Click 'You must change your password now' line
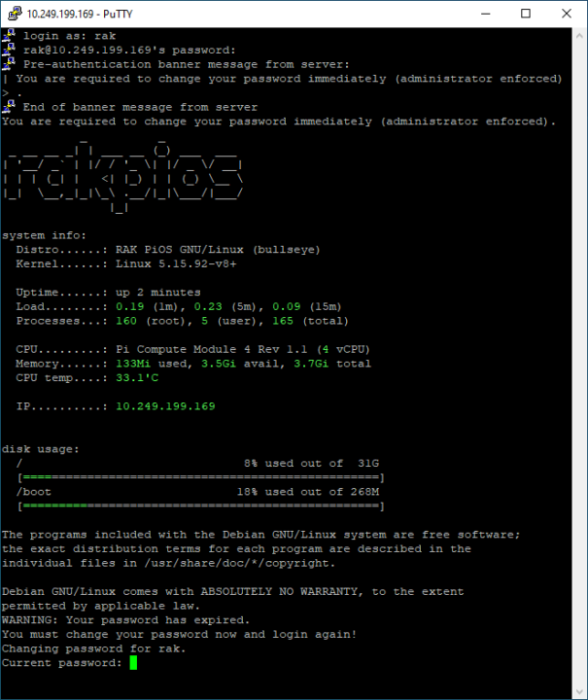This screenshot has height=700, width=588. pos(180,634)
